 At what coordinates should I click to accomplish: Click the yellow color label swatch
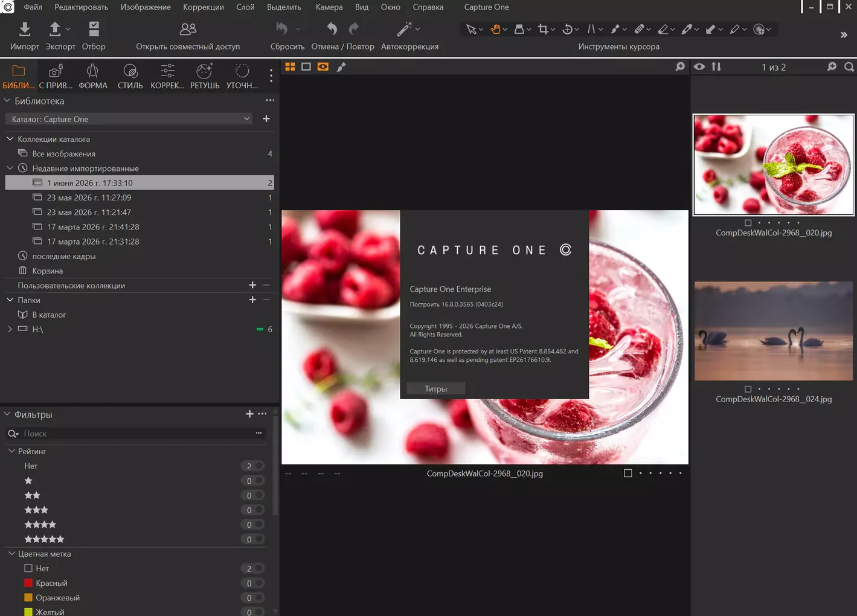click(28, 612)
